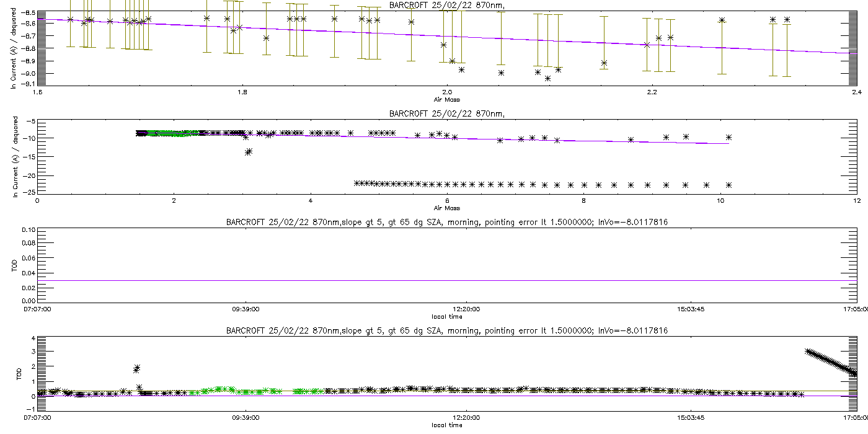Click the third plot title with lnVo=-8.0117816
868x434 pixels.
tap(446, 222)
